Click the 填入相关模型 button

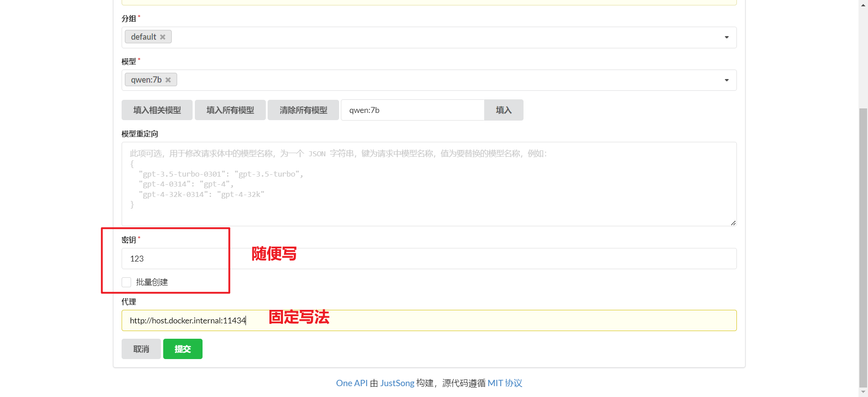click(x=157, y=110)
